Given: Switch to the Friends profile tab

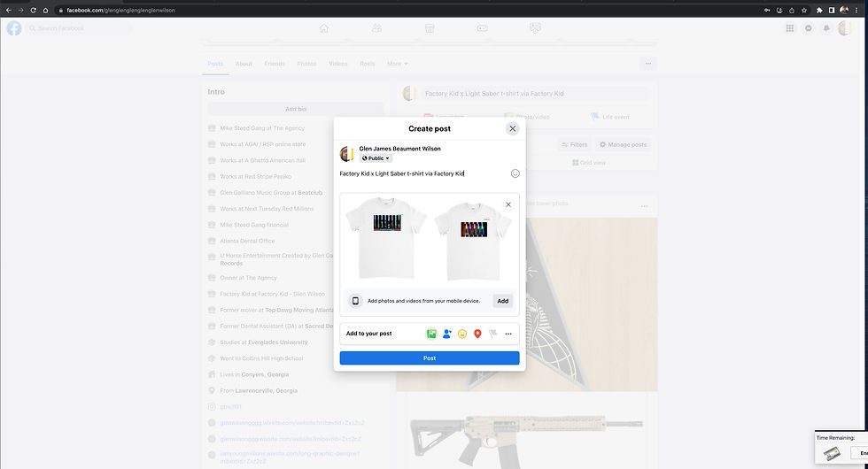Looking at the screenshot, I should coord(275,64).
